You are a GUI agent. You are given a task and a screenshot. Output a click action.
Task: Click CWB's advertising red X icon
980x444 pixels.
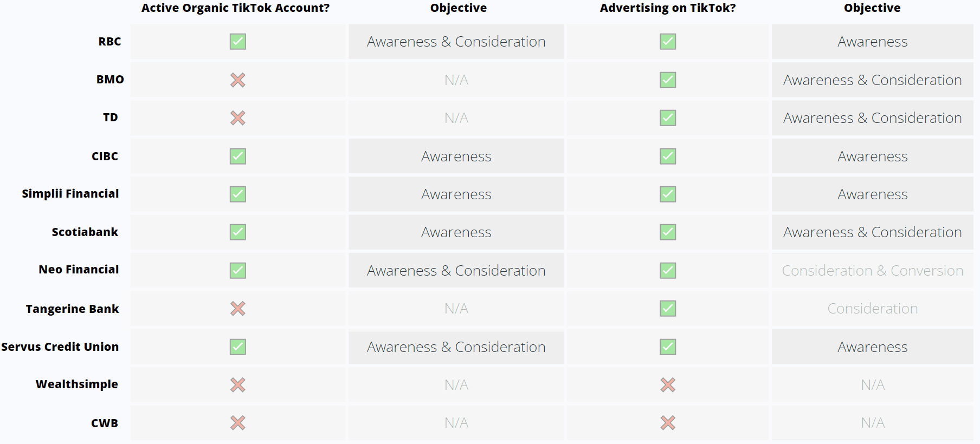pos(668,423)
